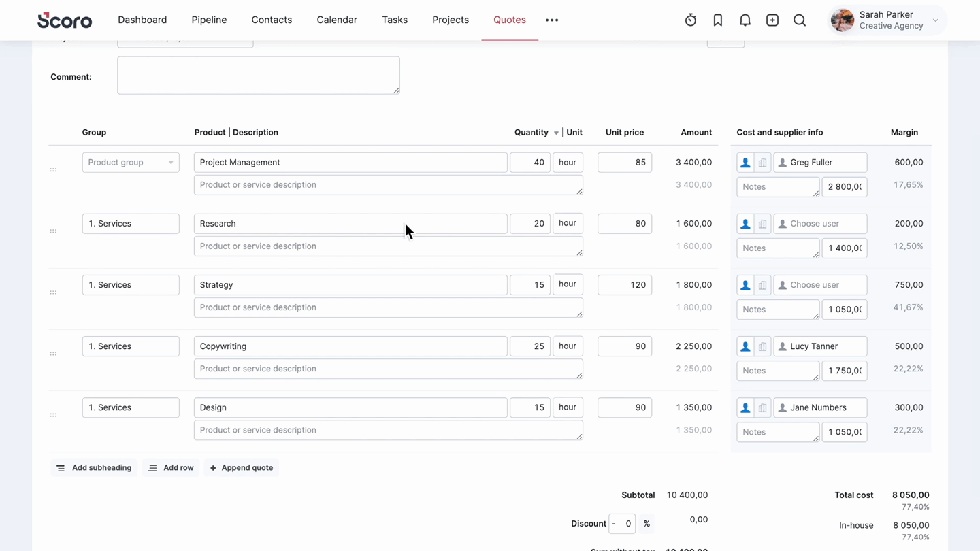The width and height of the screenshot is (980, 551).
Task: Select the user icon in the Research row
Action: (745, 224)
